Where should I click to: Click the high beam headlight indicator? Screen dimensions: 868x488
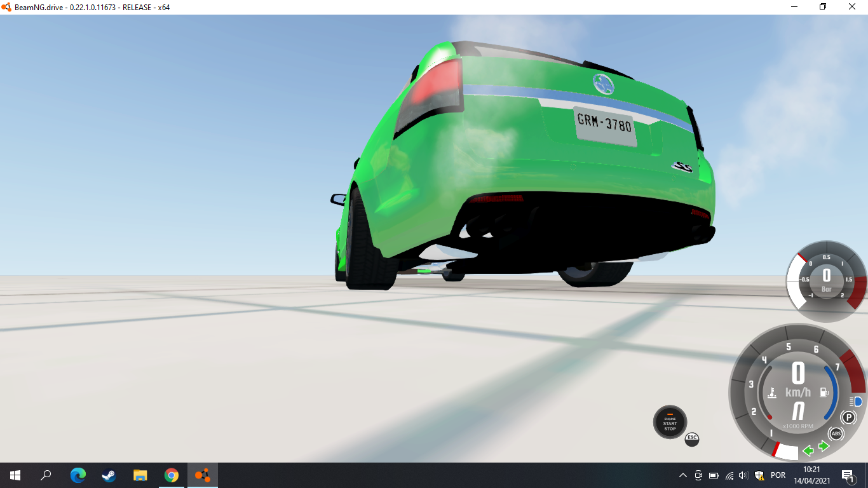(855, 401)
